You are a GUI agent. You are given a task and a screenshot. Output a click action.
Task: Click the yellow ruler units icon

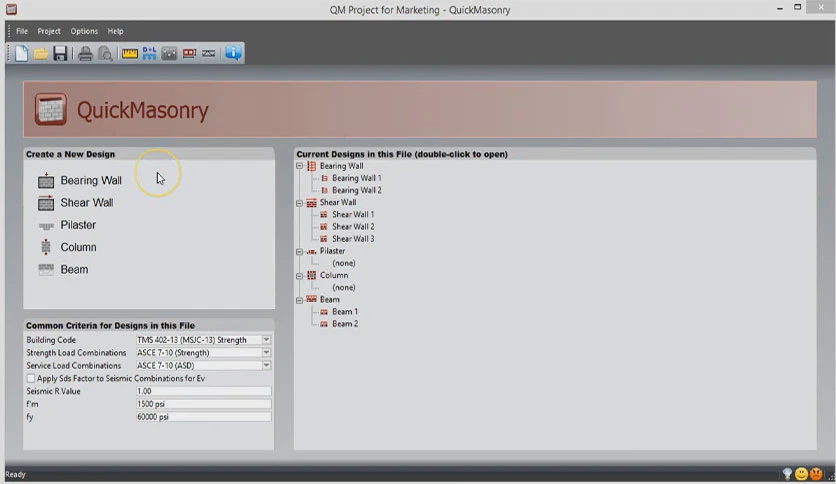point(130,53)
